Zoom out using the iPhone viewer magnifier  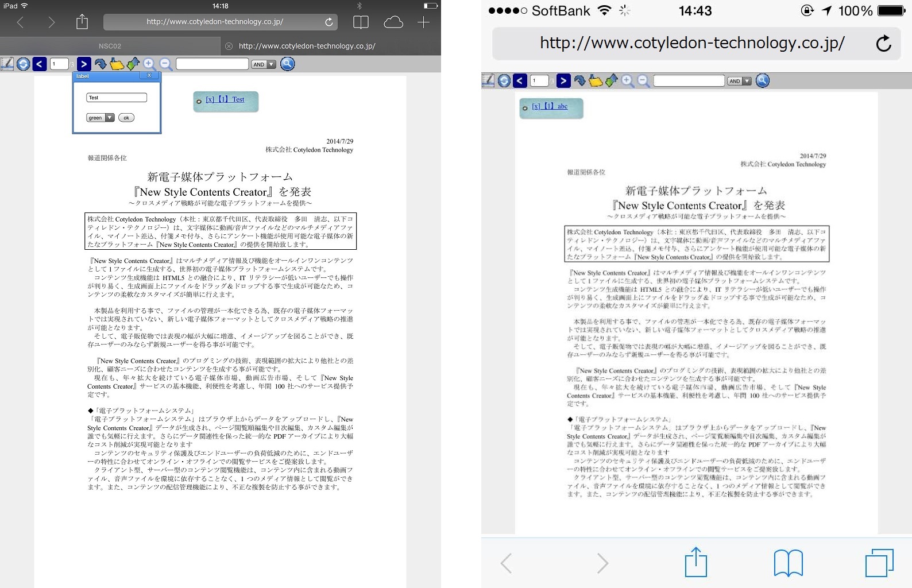coord(644,82)
